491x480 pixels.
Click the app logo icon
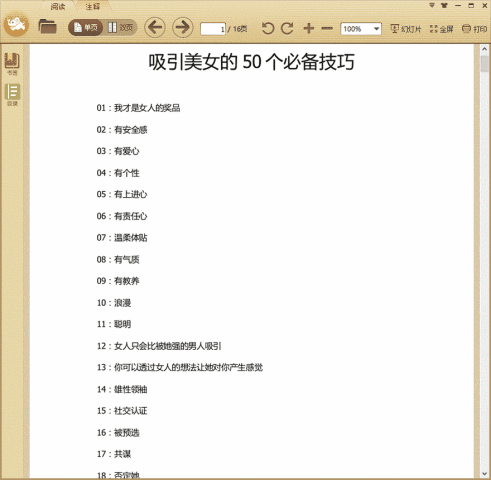pos(16,24)
